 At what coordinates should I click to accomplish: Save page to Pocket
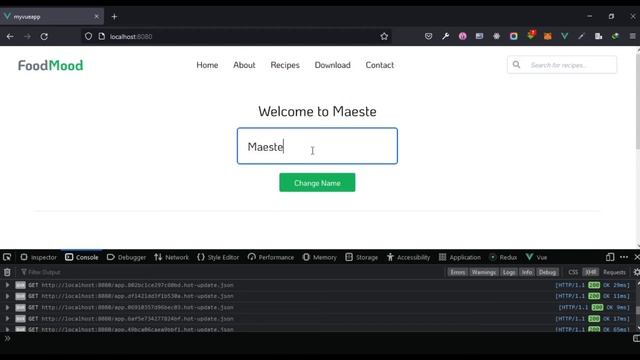428,36
